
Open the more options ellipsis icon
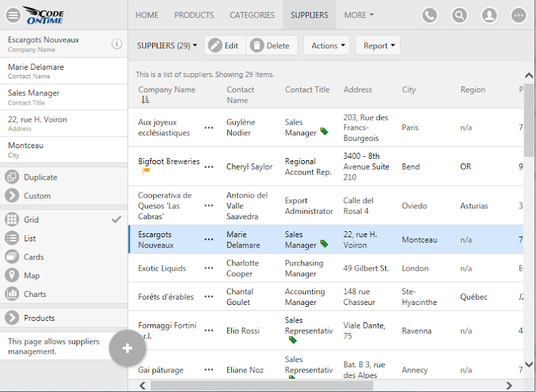pyautogui.click(x=519, y=15)
